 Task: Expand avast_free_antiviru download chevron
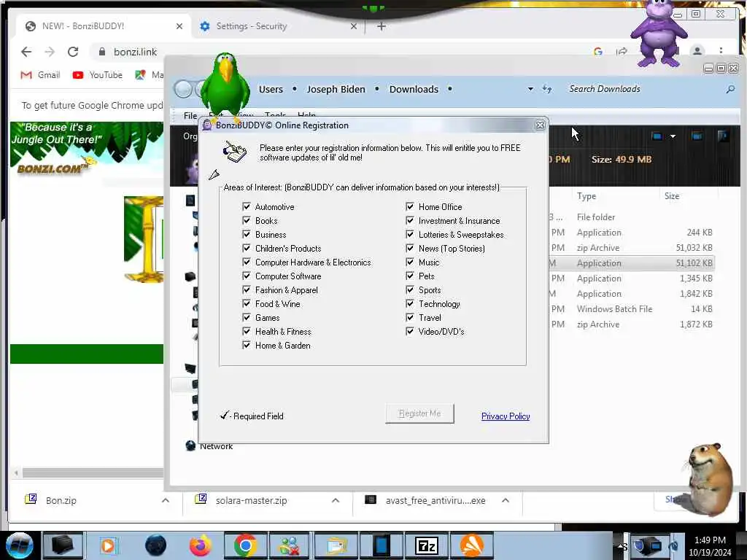tap(506, 500)
